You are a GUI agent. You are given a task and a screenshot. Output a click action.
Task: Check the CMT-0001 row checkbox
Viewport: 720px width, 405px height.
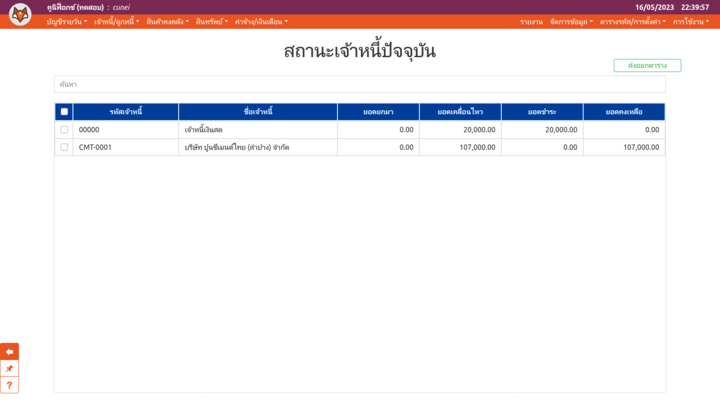click(64, 147)
